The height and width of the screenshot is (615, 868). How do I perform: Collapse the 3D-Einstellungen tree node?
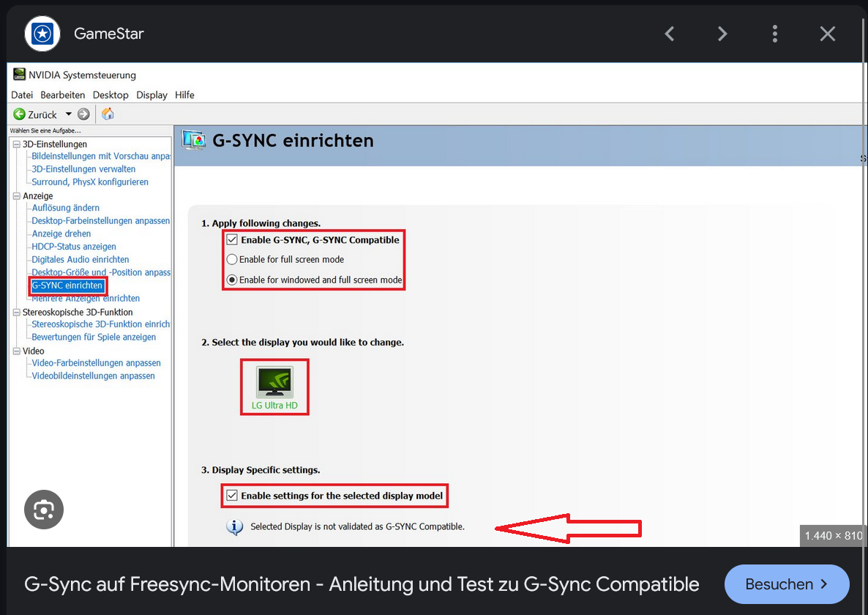click(x=17, y=144)
